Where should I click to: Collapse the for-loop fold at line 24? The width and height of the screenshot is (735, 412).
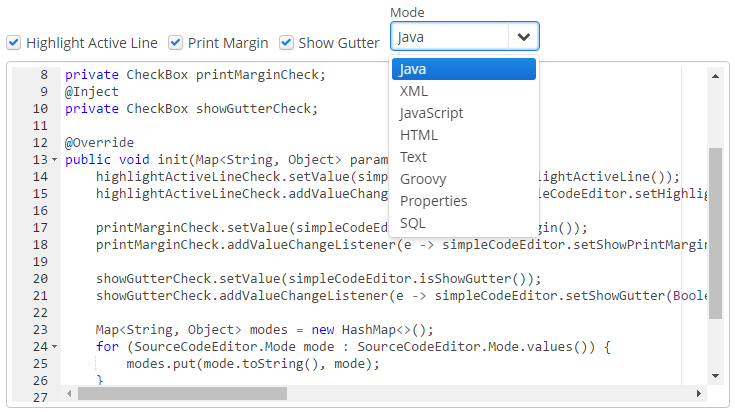coord(54,347)
